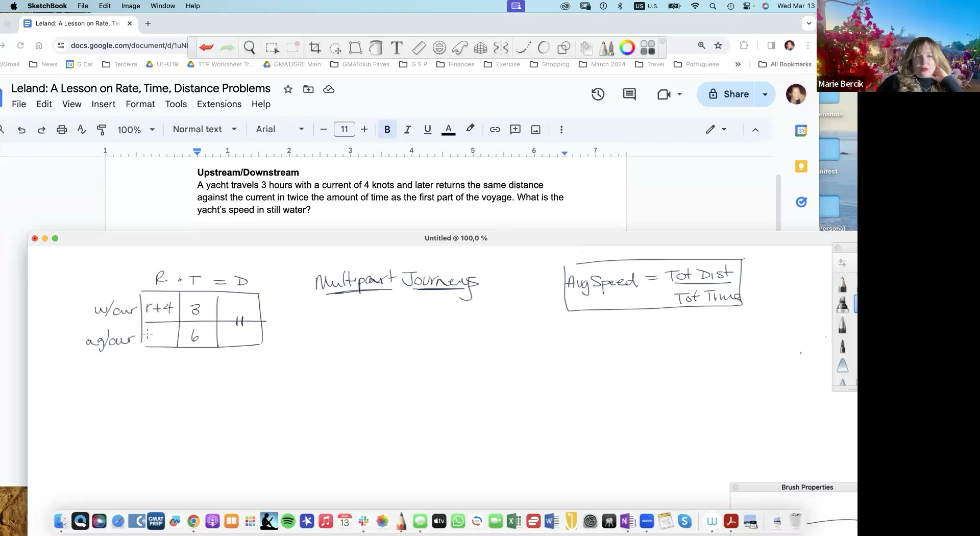Click the spelling and grammar check icon
The height and width of the screenshot is (536, 980).
[x=82, y=130]
